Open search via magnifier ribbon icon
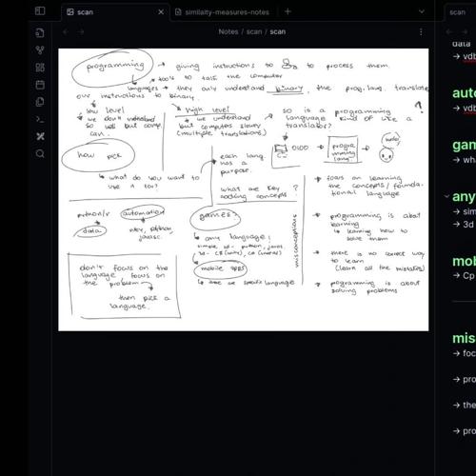 [40, 154]
